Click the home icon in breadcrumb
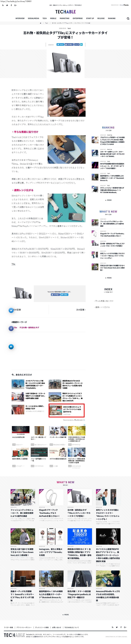This screenshot has height=644, width=131. (40, 23)
